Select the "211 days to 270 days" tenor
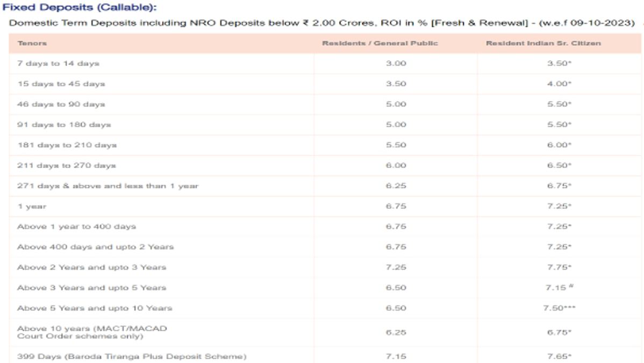644x363 pixels. [67, 166]
